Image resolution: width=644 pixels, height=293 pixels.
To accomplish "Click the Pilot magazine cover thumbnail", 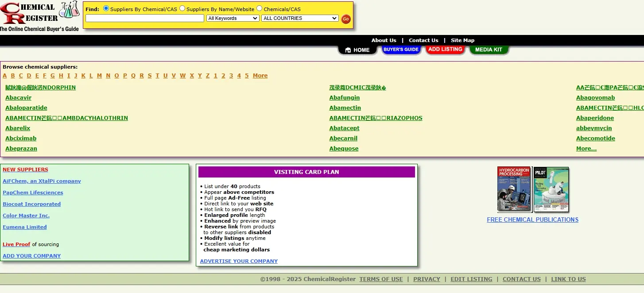I will [x=551, y=189].
